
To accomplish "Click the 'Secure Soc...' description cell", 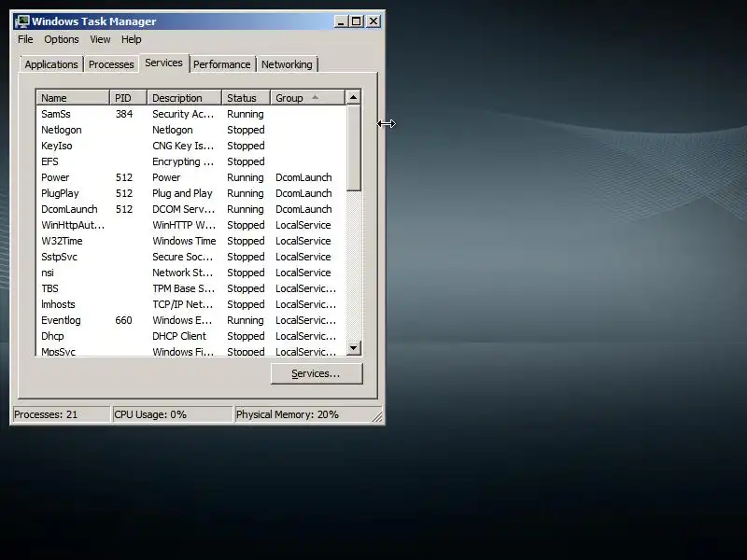I will 182,257.
